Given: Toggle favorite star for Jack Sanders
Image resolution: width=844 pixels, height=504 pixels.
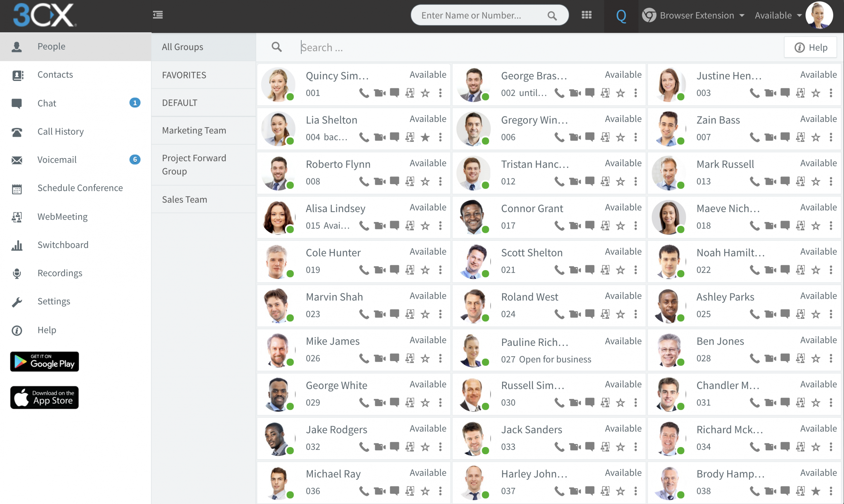Looking at the screenshot, I should [620, 447].
